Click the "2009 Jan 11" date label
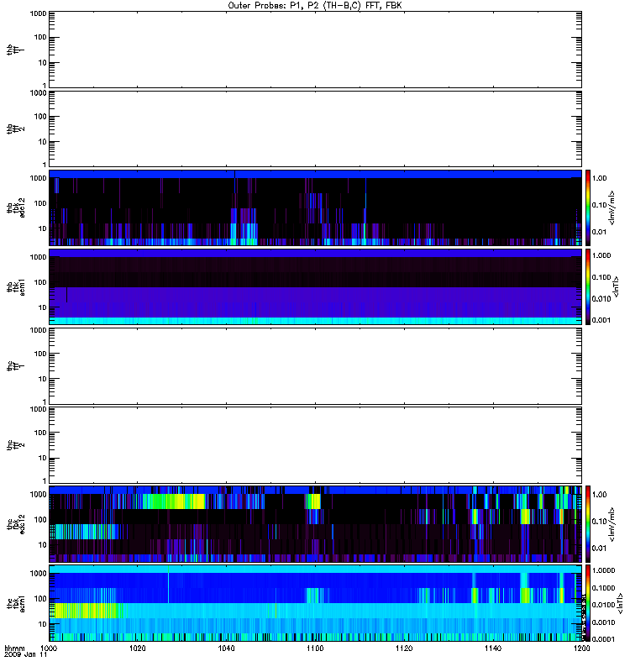Image resolution: width=630 pixels, height=672 pixels. click(x=26, y=655)
